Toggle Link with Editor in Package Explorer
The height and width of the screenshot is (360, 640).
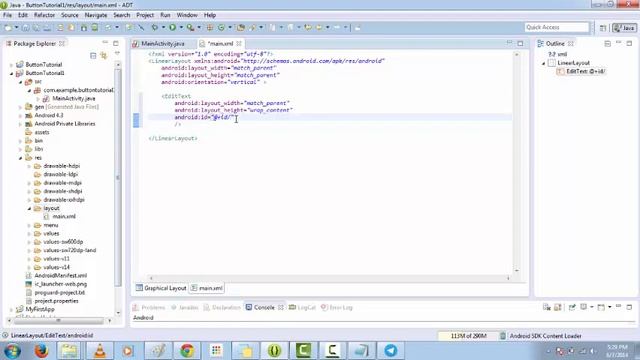pyautogui.click(x=104, y=56)
